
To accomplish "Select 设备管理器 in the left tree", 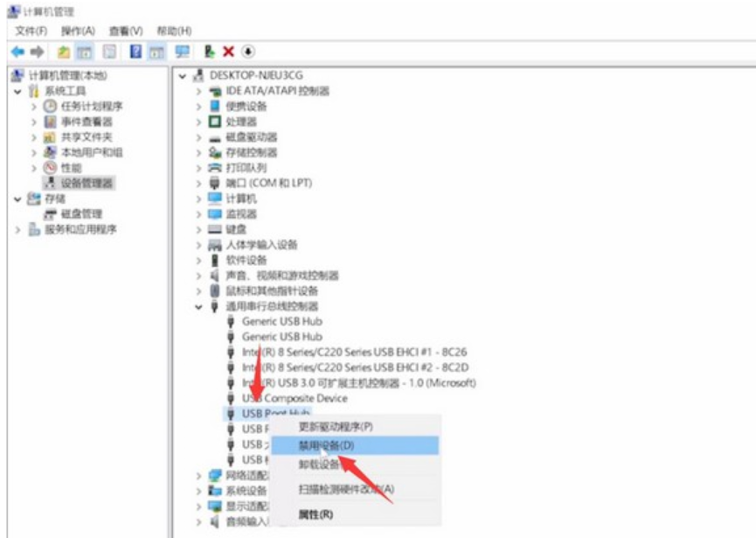I will pyautogui.click(x=87, y=183).
